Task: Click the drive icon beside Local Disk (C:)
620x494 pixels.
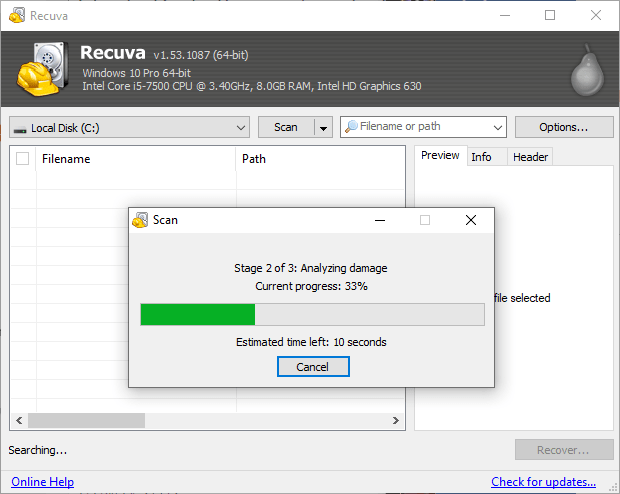Action: (20, 129)
